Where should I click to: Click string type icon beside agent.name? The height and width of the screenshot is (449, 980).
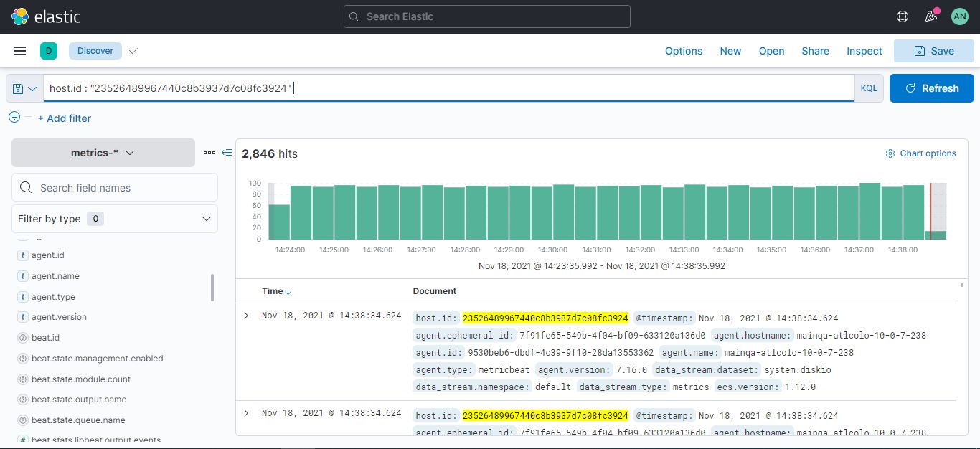[23, 276]
